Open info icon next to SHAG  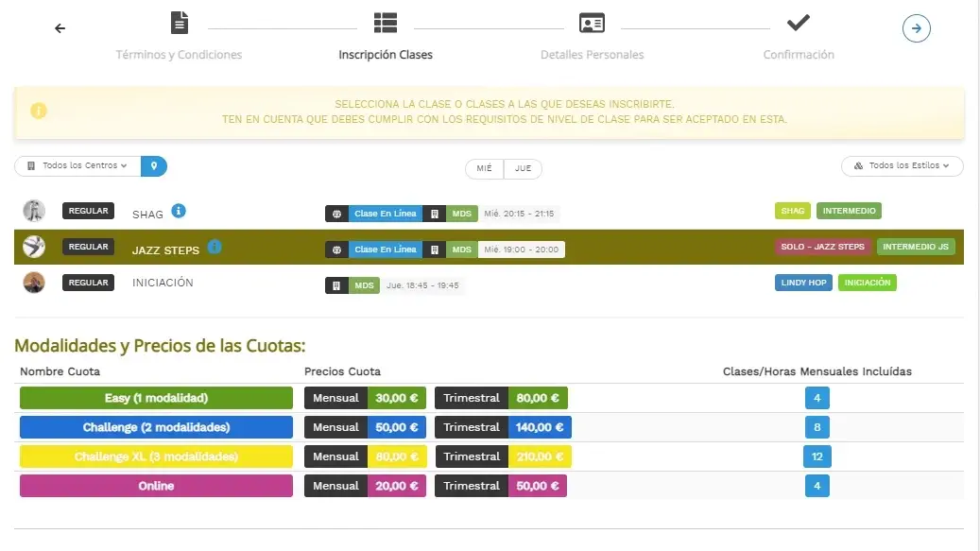[179, 211]
